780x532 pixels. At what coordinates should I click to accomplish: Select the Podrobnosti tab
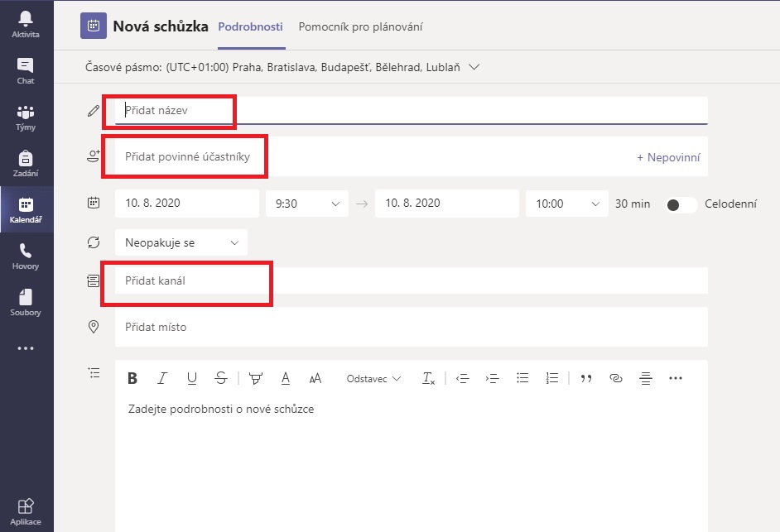coord(251,26)
